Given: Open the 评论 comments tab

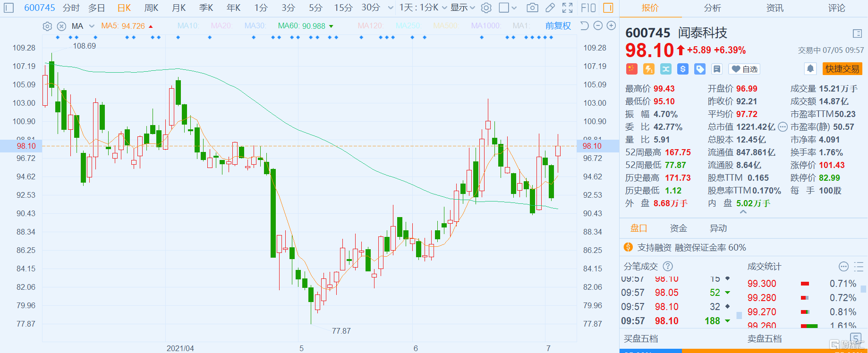Looking at the screenshot, I should 836,8.
